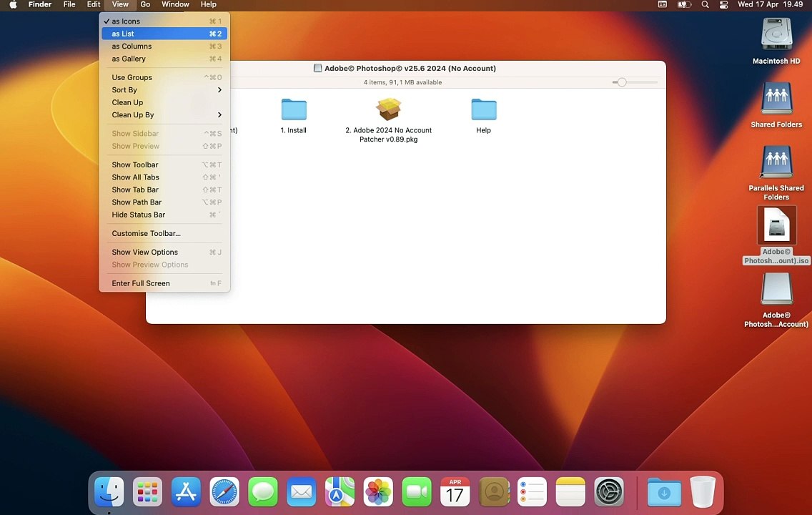
Task: Open Launchpad from the Dock
Action: (147, 491)
